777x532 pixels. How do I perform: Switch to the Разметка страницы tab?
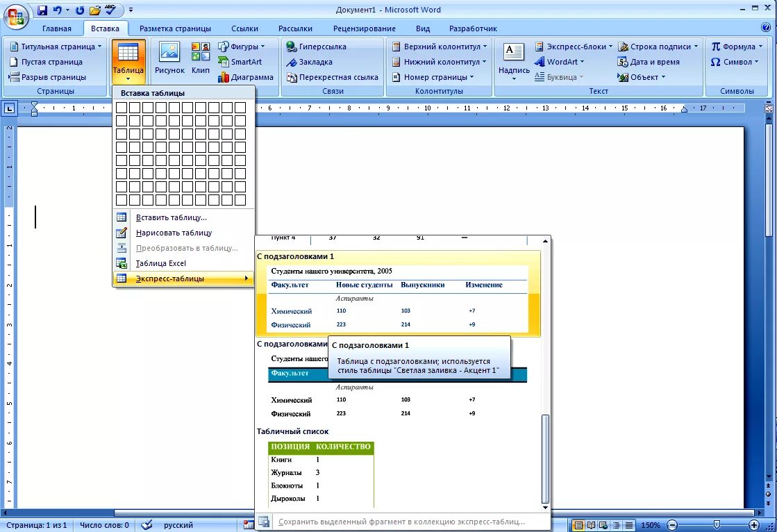click(x=175, y=28)
